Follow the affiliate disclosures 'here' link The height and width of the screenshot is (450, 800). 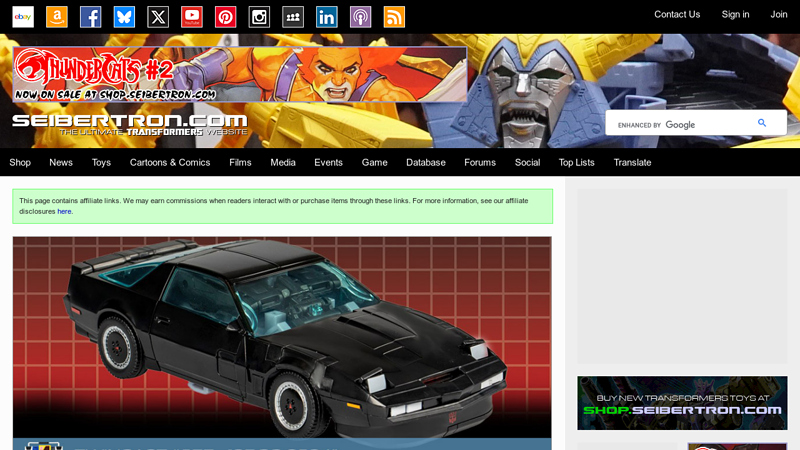point(64,211)
